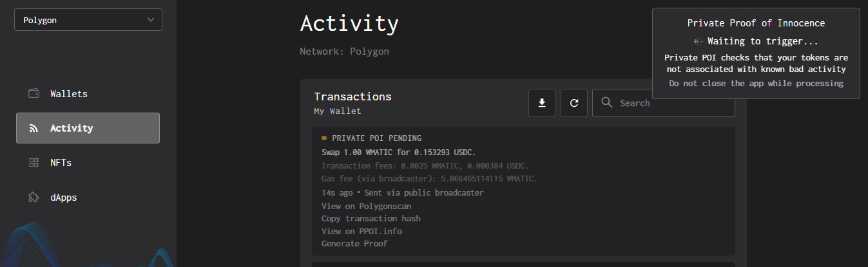The height and width of the screenshot is (267, 868).
Task: Open the NFTs menu item
Action: (61, 163)
